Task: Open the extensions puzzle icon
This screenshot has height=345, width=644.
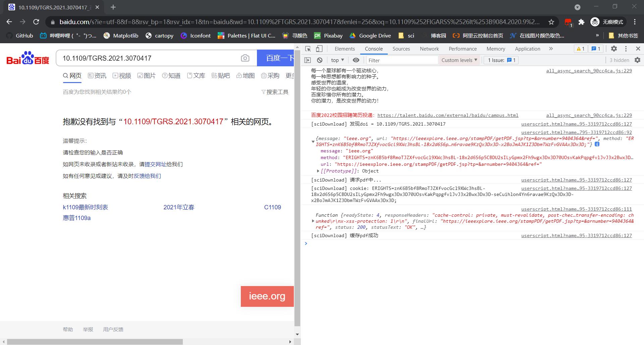Action: [x=581, y=22]
